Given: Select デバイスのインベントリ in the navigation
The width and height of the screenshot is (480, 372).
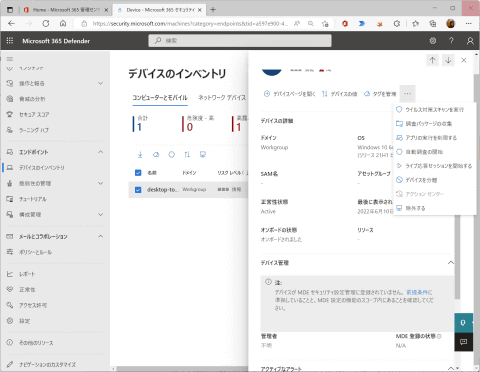Looking at the screenshot, I should point(42,168).
